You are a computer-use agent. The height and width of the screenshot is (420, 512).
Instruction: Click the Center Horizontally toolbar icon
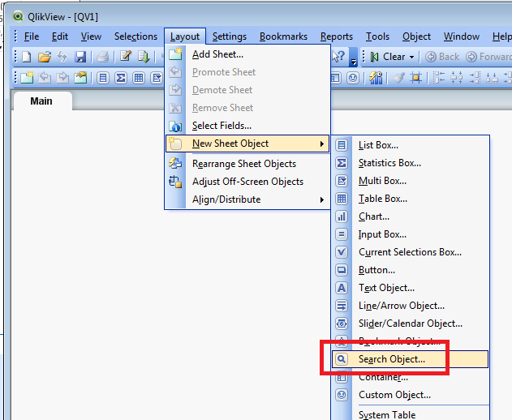coord(457,78)
